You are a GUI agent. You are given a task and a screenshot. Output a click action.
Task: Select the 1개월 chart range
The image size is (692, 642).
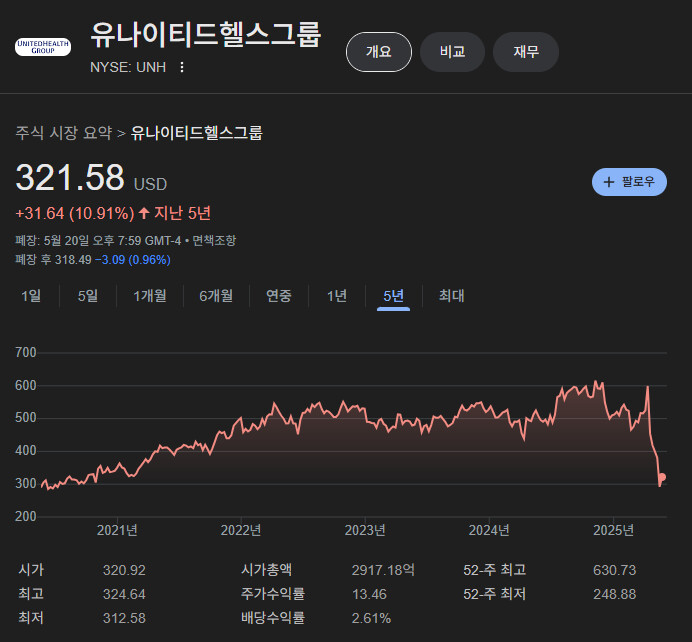coord(150,296)
